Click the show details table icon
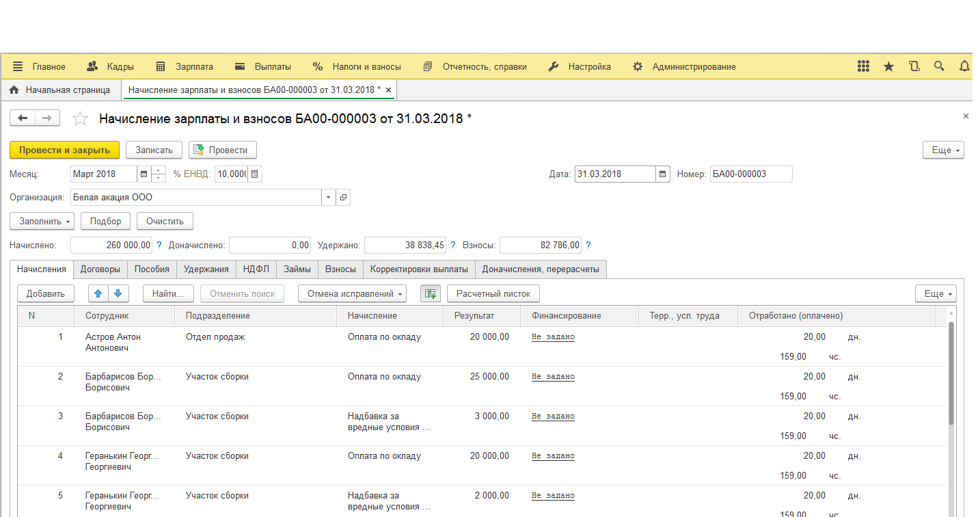This screenshot has height=517, width=980. pyautogui.click(x=430, y=293)
